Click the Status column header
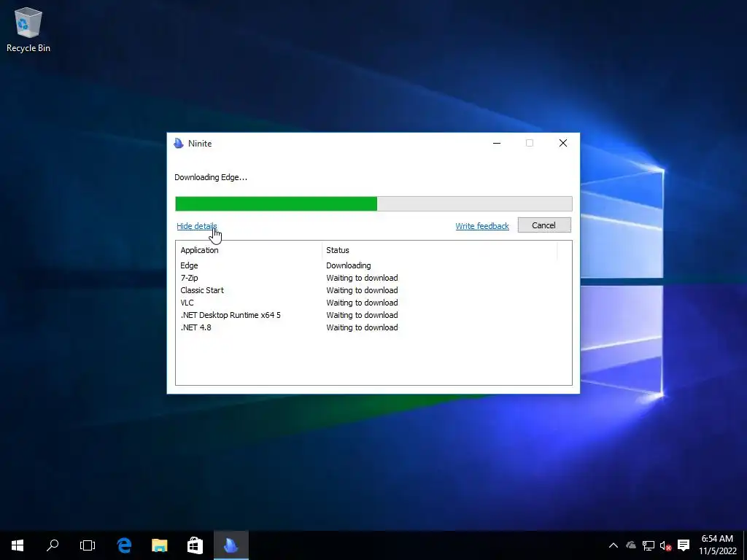 point(439,250)
